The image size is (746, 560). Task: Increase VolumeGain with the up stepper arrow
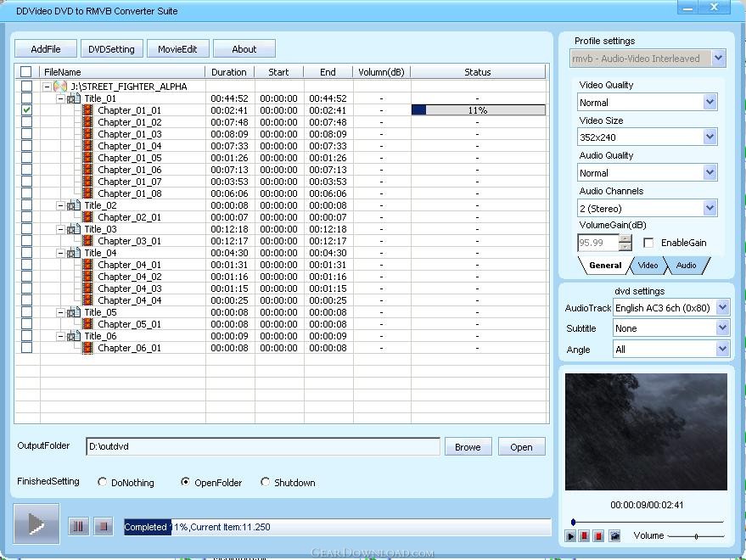[x=625, y=238]
